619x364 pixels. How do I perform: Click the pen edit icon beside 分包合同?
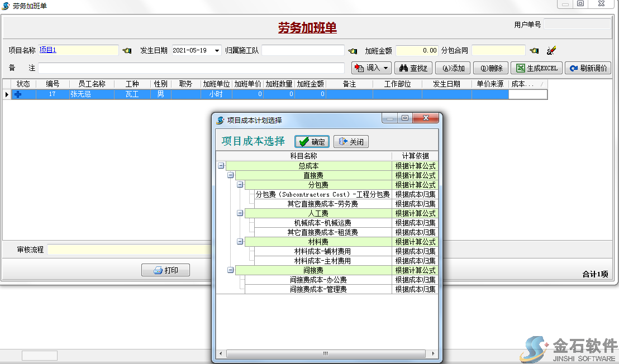coord(551,50)
